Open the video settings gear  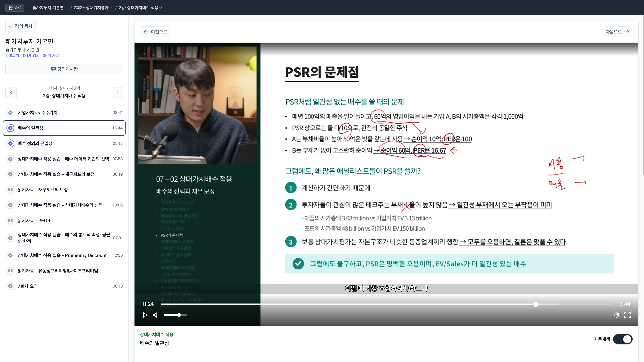616,315
